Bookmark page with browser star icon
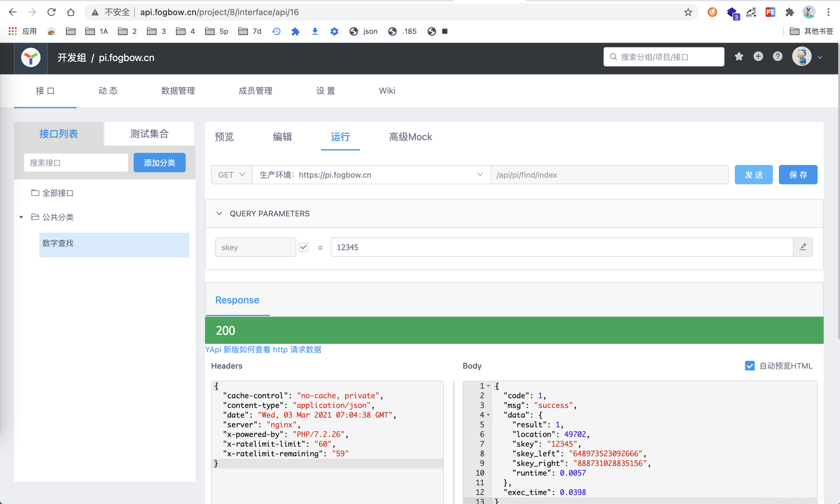Image resolution: width=840 pixels, height=504 pixels. [x=688, y=12]
